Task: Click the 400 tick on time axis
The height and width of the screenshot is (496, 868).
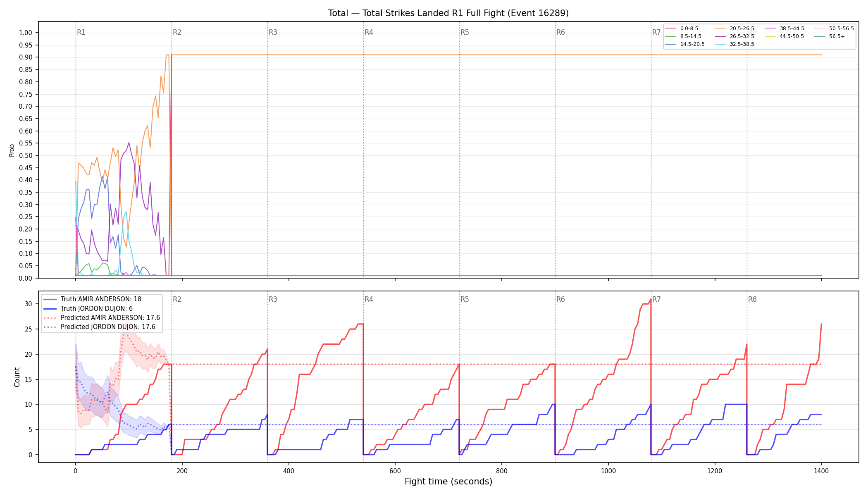Action: pyautogui.click(x=289, y=471)
